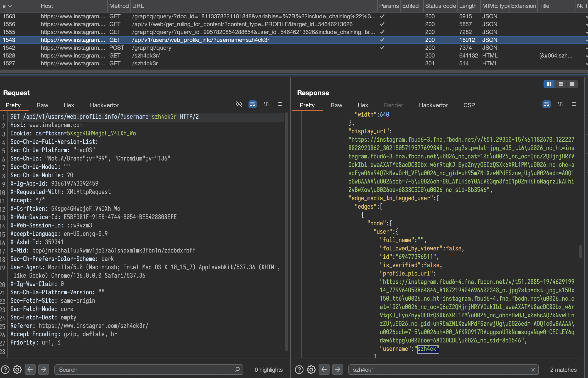Go to next match arrow under Request
The image size is (588, 378).
click(x=44, y=369)
